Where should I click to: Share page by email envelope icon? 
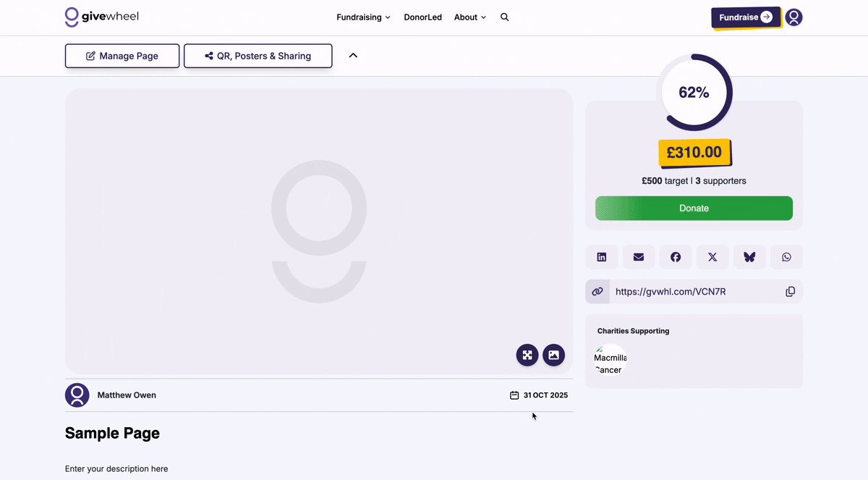(639, 257)
